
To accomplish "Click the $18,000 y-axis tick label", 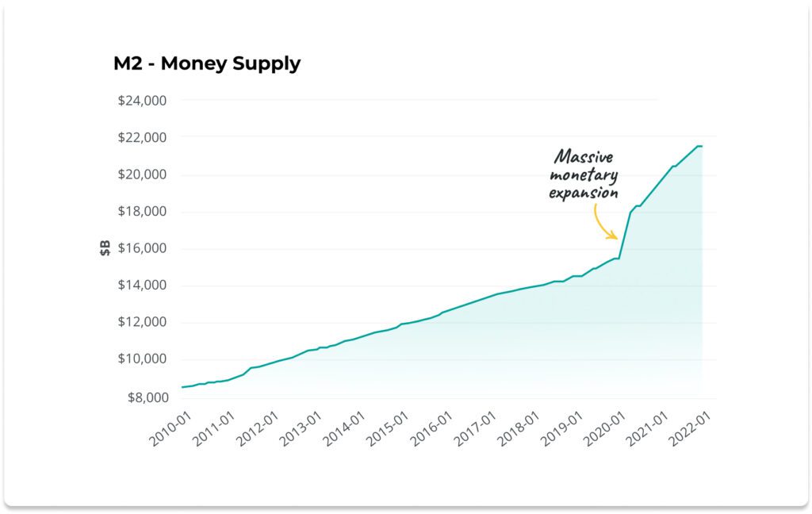I will (x=144, y=211).
